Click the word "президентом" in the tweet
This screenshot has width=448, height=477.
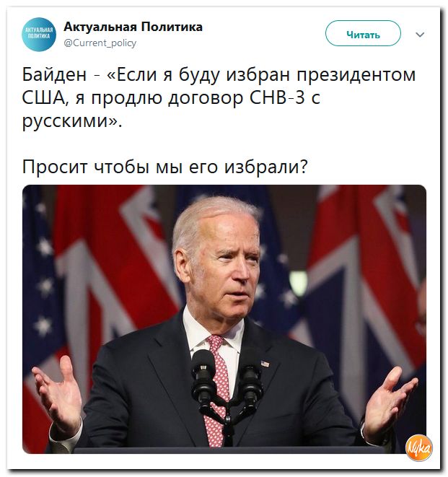(356, 75)
